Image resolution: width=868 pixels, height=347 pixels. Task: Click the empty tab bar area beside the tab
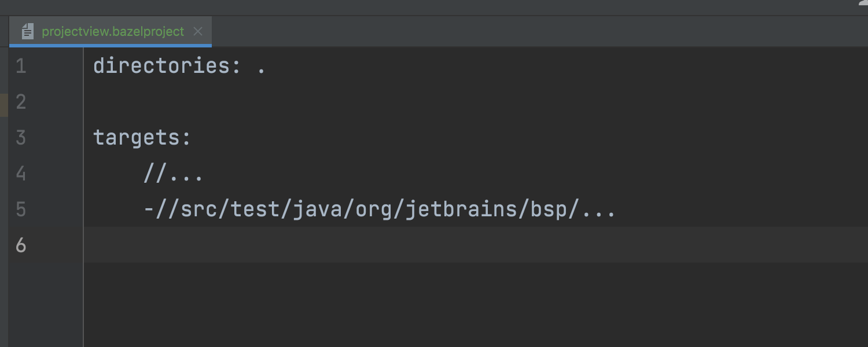coord(521,31)
